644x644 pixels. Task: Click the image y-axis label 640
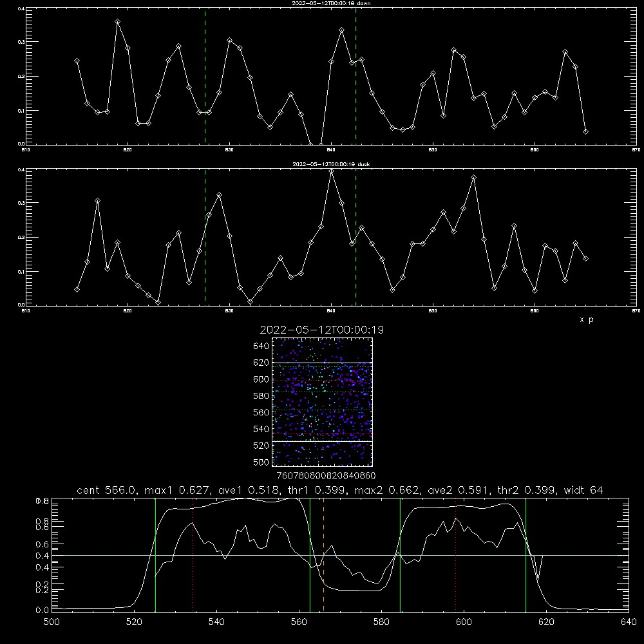point(261,346)
